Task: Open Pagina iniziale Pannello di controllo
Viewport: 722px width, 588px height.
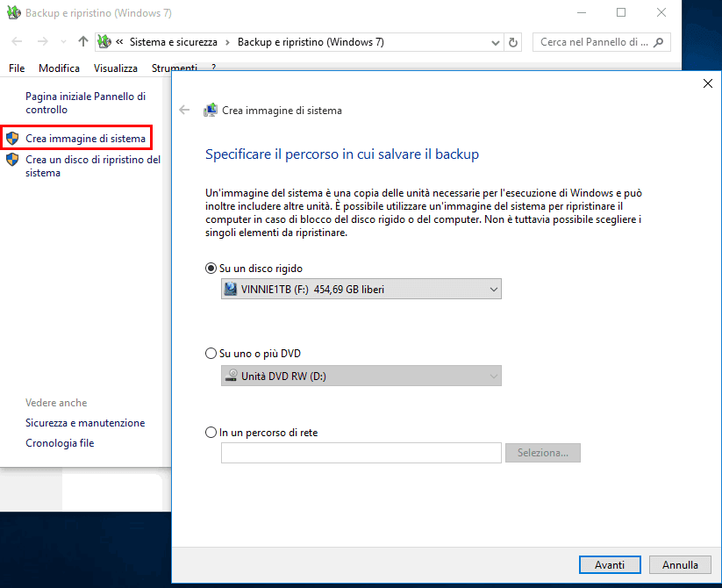Action: click(85, 103)
